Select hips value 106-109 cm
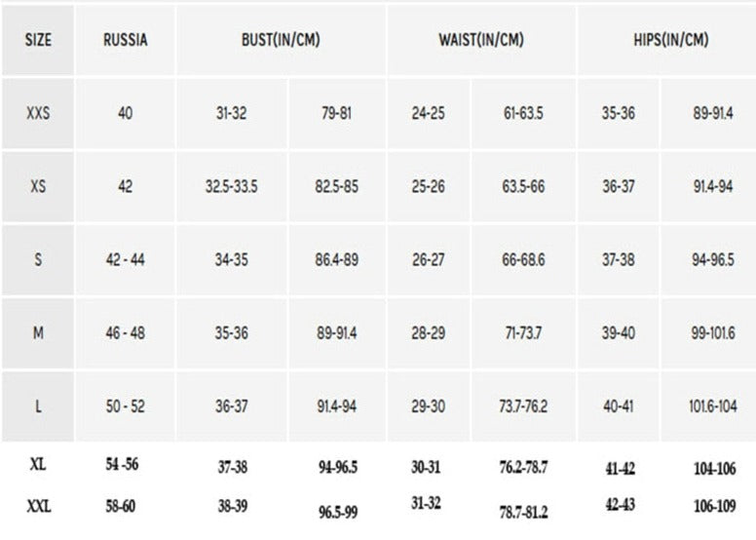The height and width of the screenshot is (540, 756). tap(713, 507)
